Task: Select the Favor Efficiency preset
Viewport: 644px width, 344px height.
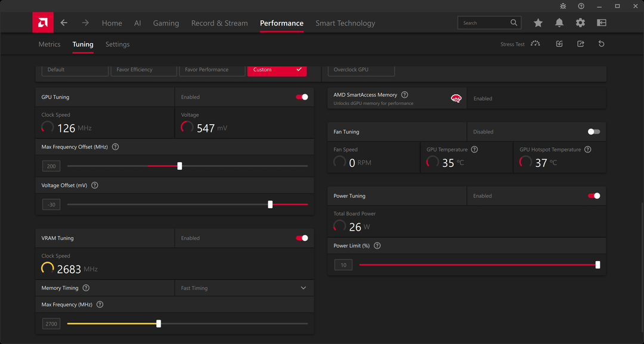Action: coord(143,70)
